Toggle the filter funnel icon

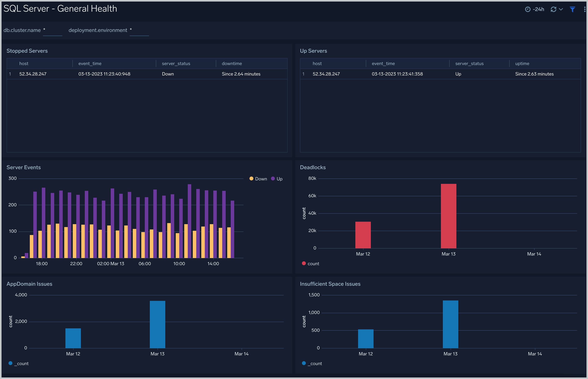click(x=572, y=9)
